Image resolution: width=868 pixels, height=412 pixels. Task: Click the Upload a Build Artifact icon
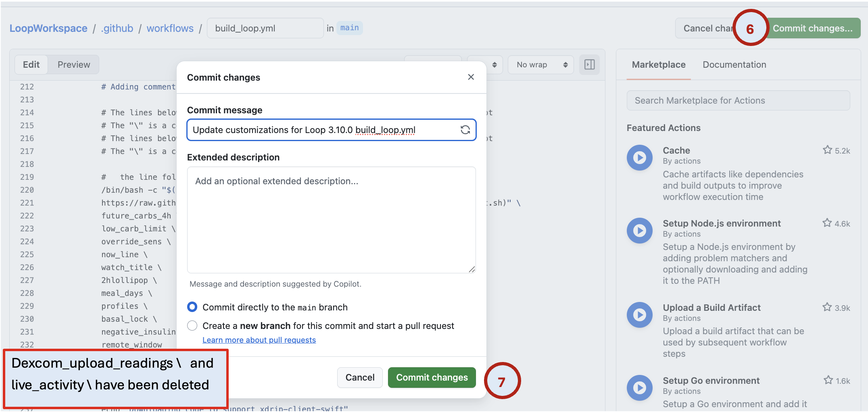coord(639,315)
